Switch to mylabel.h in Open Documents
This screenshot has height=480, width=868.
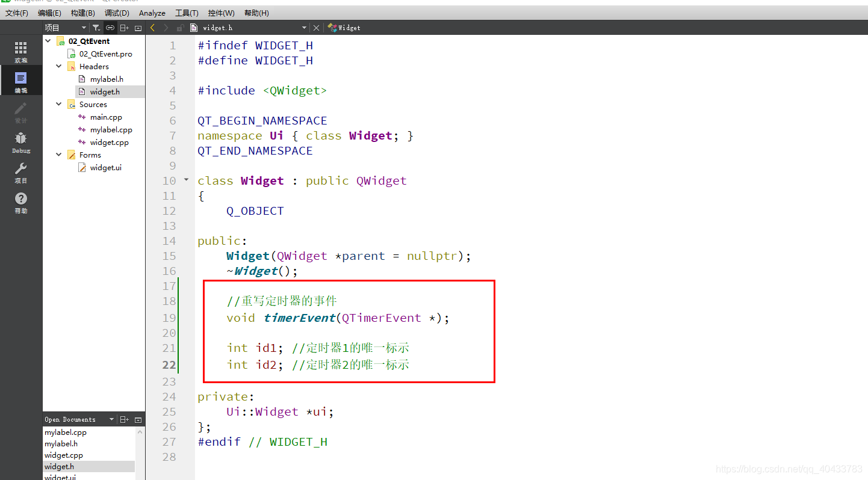coord(61,443)
